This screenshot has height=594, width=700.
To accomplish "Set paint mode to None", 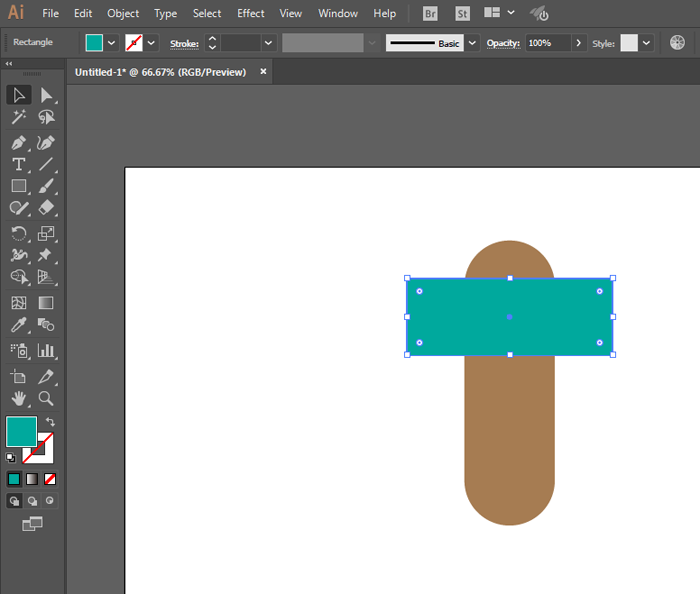I will pyautogui.click(x=50, y=479).
